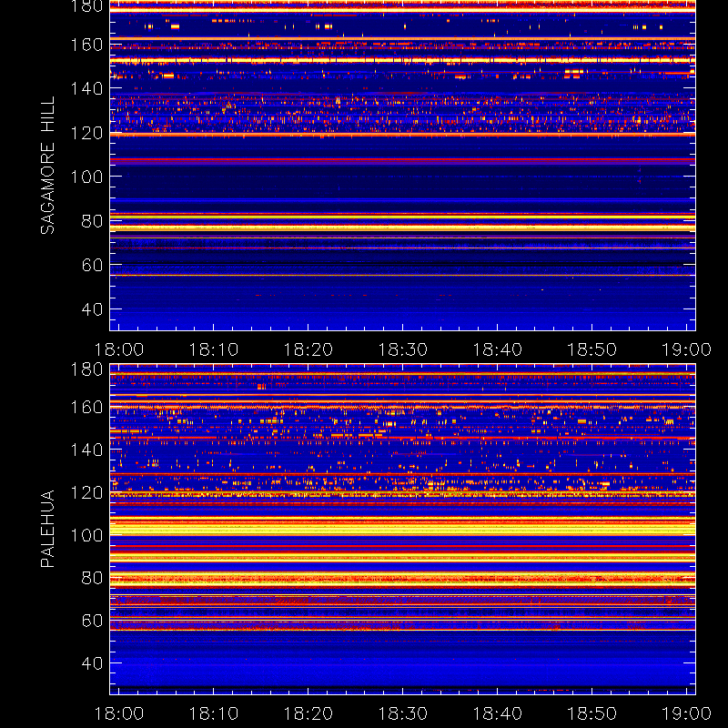Select the 160 frequency label on Sagamore Hill plot
This screenshot has height=728, width=728.
(x=86, y=45)
